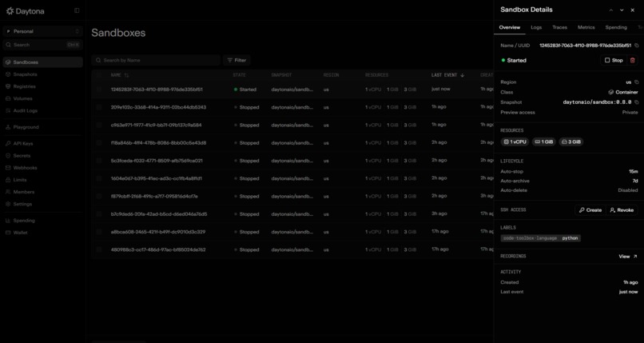This screenshot has height=343, width=644.
Task: Open the Personal organization selector
Action: coord(42,32)
